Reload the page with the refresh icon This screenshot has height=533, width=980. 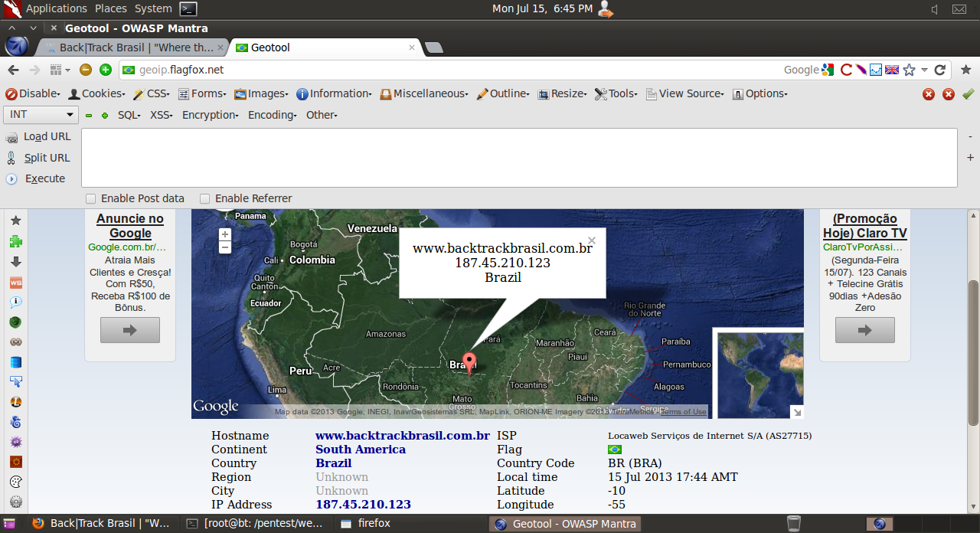940,70
